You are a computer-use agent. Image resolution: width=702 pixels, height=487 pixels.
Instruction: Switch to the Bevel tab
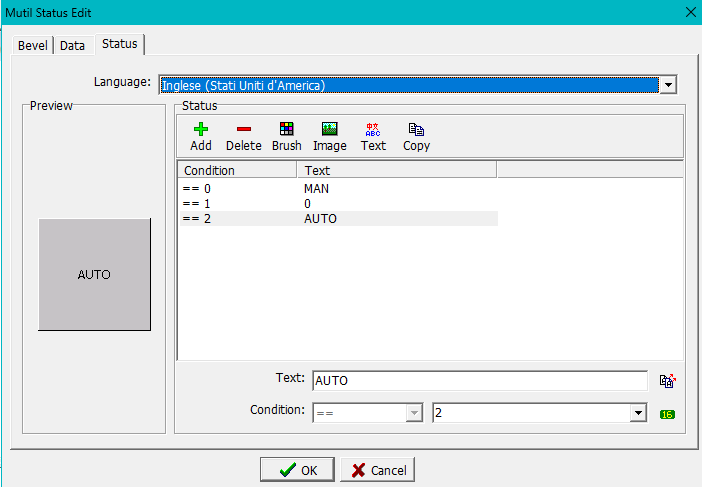[x=32, y=45]
